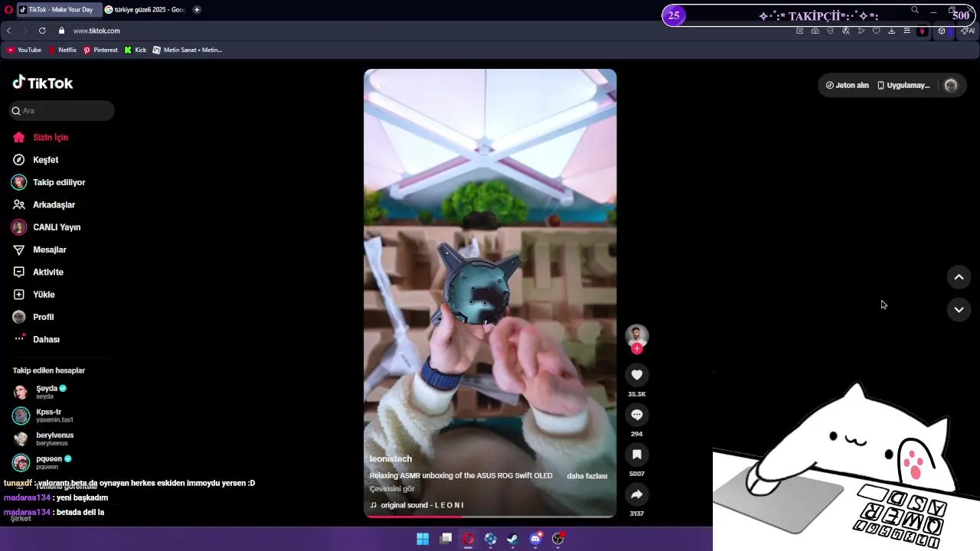Screen dimensions: 980x551
Task: Click Opera icon on taskbar
Action: (x=468, y=539)
